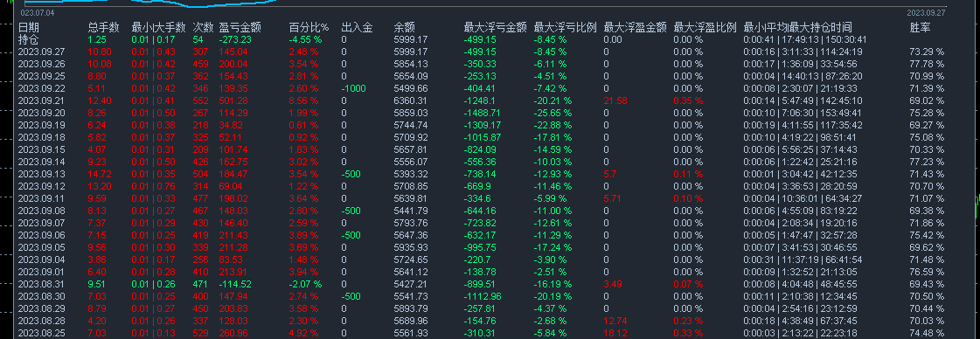Click the date 2023.09.22
Screen dimensions: 980x339
(42, 88)
